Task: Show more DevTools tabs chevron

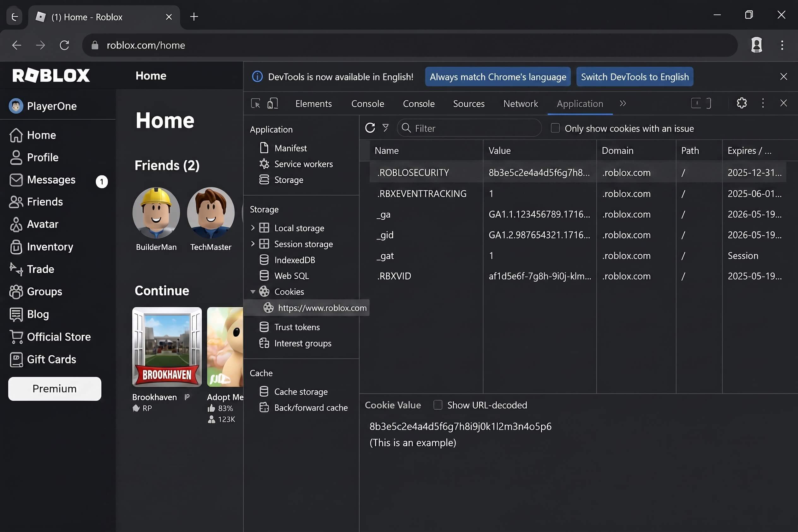Action: 622,103
